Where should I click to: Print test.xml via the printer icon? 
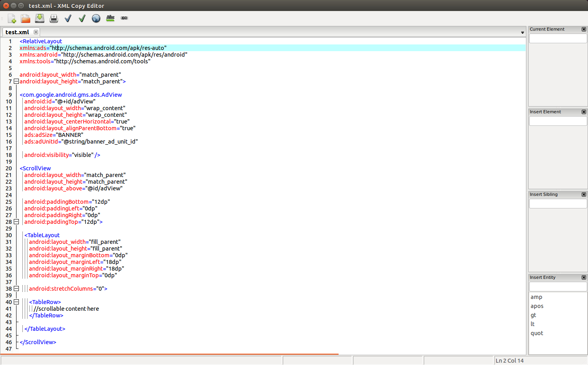53,18
